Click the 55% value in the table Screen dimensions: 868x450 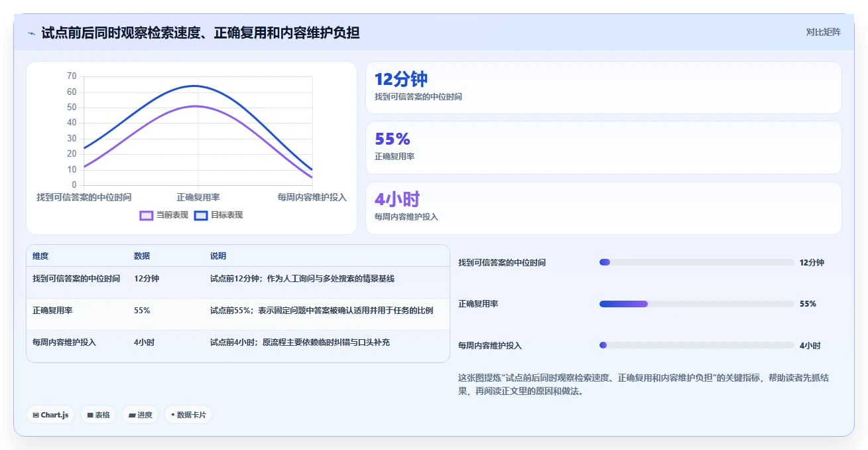(x=142, y=311)
